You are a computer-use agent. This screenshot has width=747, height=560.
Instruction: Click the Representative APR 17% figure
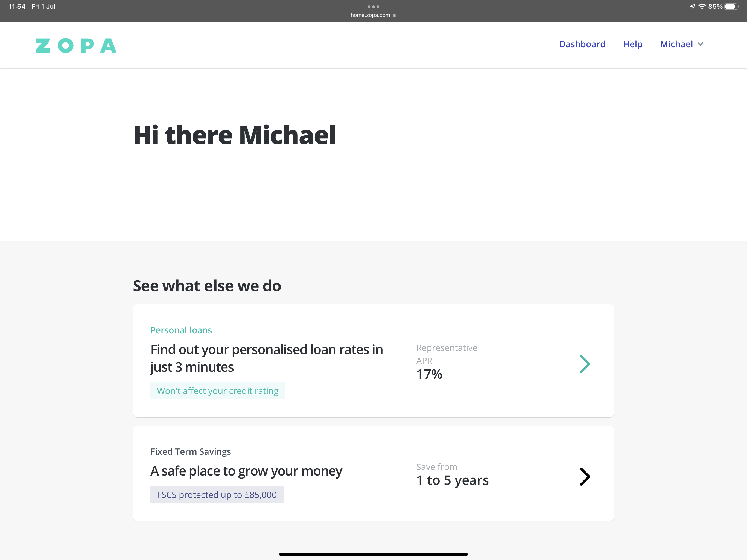click(x=429, y=374)
